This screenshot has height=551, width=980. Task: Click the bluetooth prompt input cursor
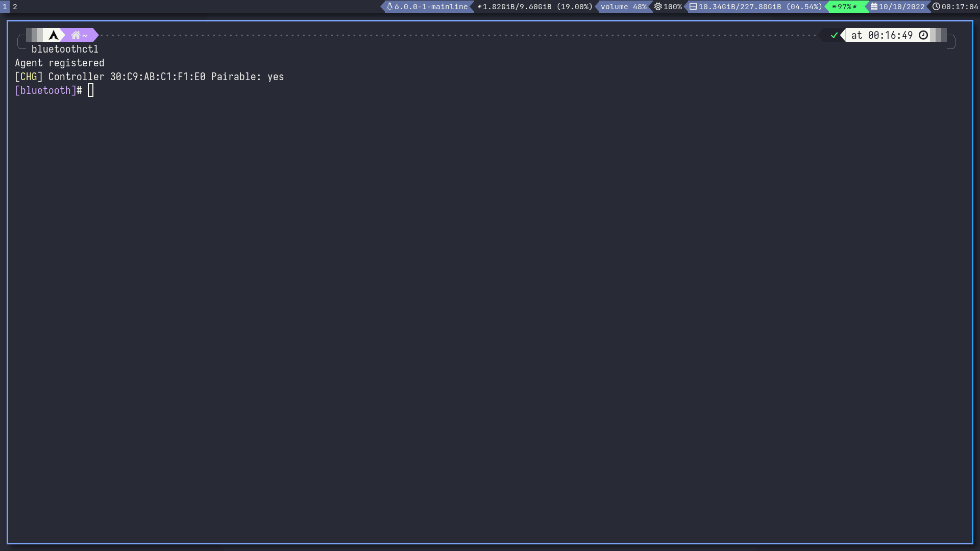91,90
